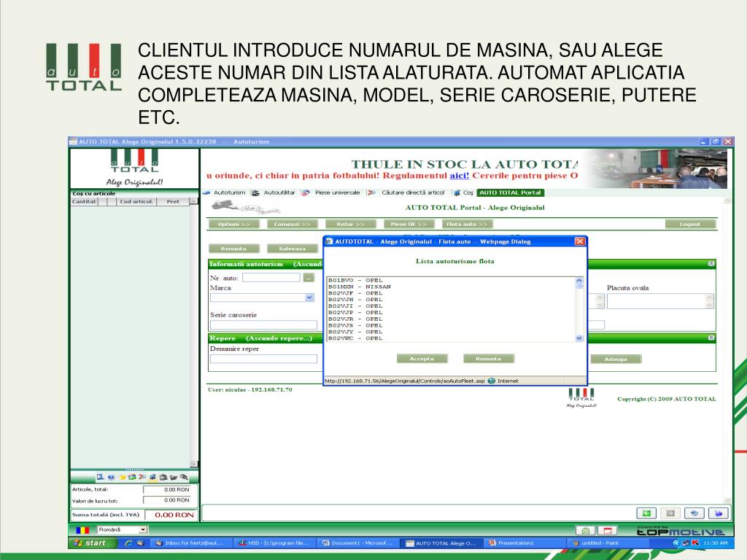The width and height of the screenshot is (747, 560).
Task: Open the Flota auto >> menu button
Action: point(467,225)
